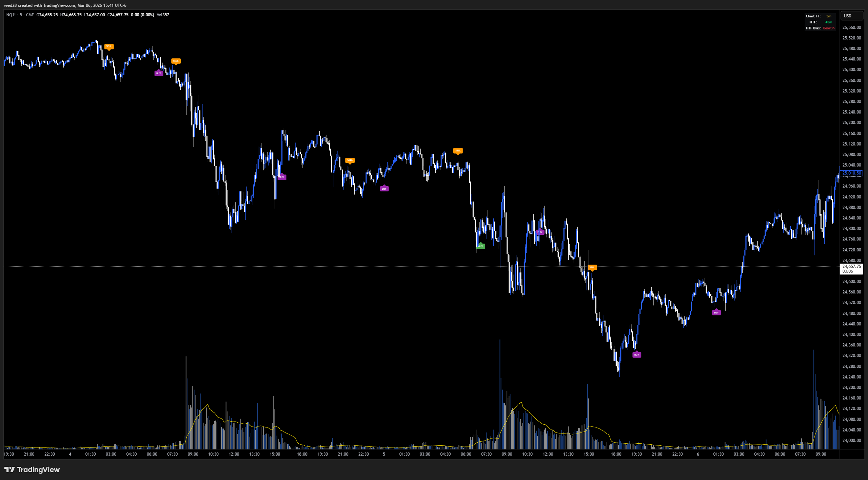Click the SELL marker near 21:00 on the 4th
Viewport: 868px width, 480px height.
pos(350,160)
